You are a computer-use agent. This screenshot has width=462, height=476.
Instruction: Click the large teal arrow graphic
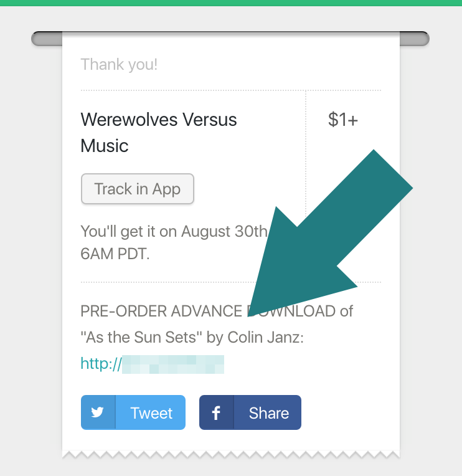[330, 233]
